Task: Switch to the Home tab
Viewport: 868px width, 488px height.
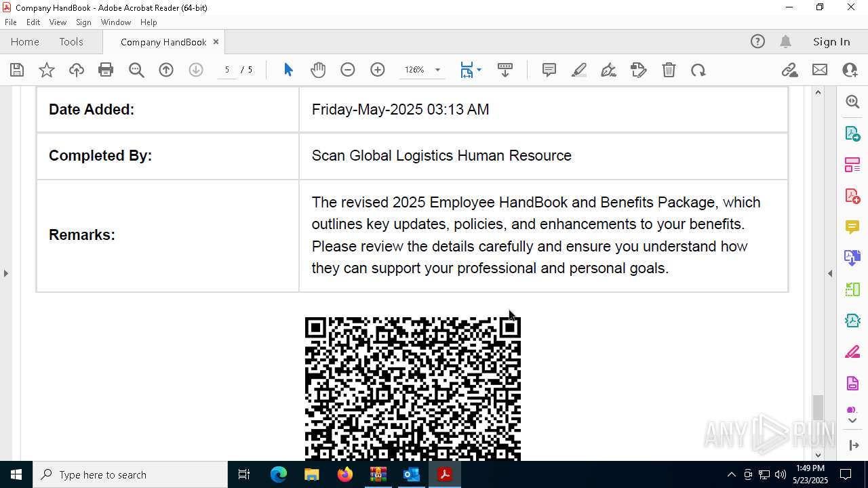Action: [x=25, y=41]
